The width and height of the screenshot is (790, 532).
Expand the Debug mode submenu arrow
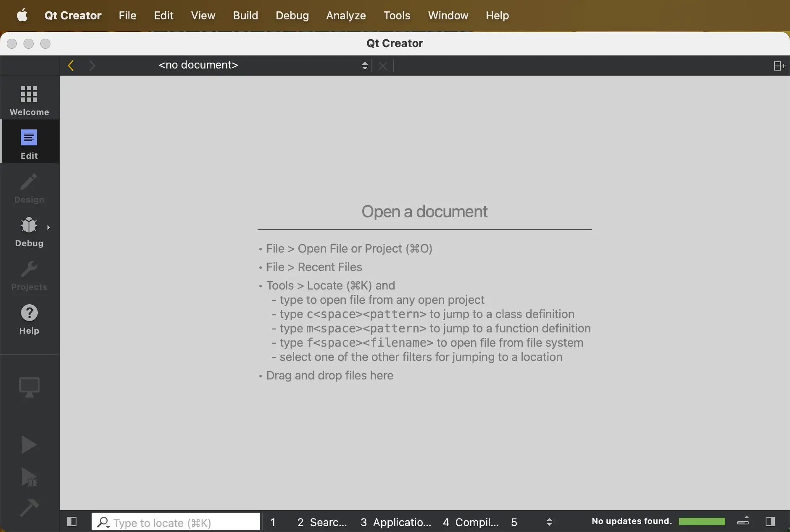pyautogui.click(x=49, y=227)
